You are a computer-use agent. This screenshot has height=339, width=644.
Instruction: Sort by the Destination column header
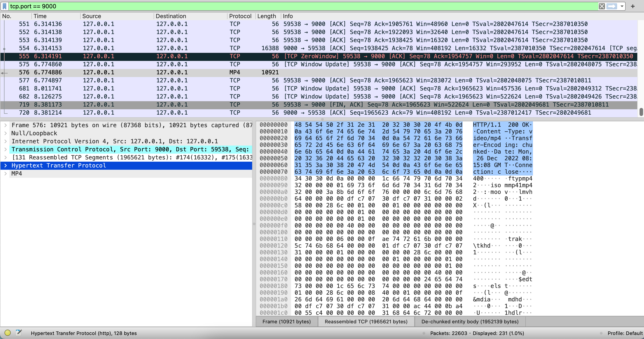point(191,16)
